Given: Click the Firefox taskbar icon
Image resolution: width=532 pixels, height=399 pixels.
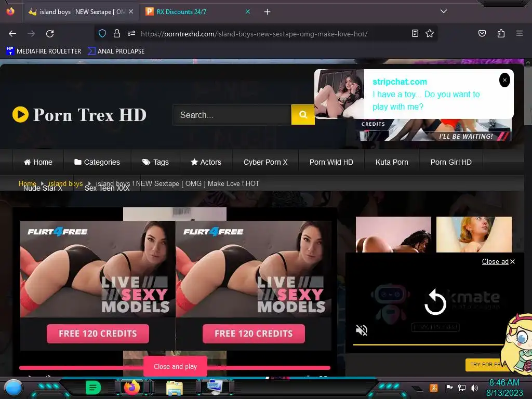Looking at the screenshot, I should coord(132,387).
